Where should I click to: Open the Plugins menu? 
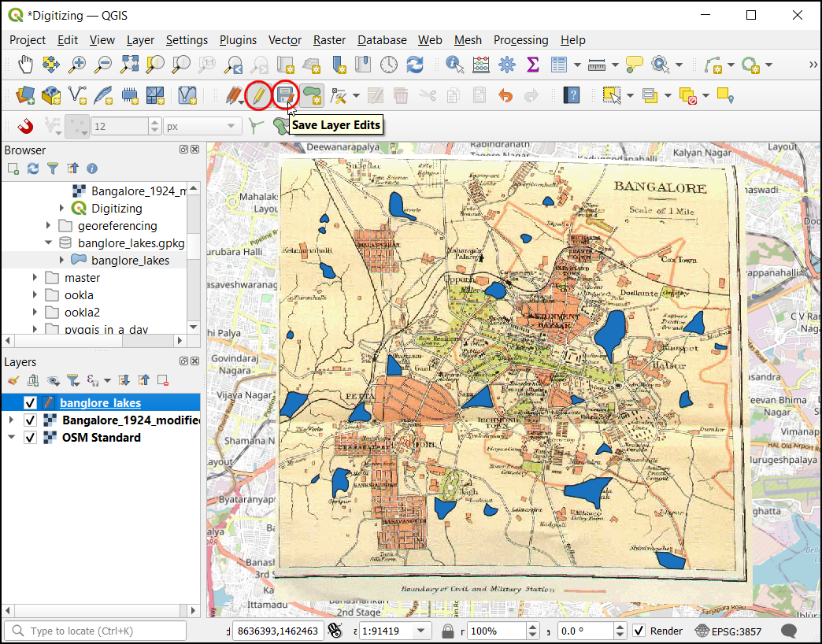click(238, 40)
